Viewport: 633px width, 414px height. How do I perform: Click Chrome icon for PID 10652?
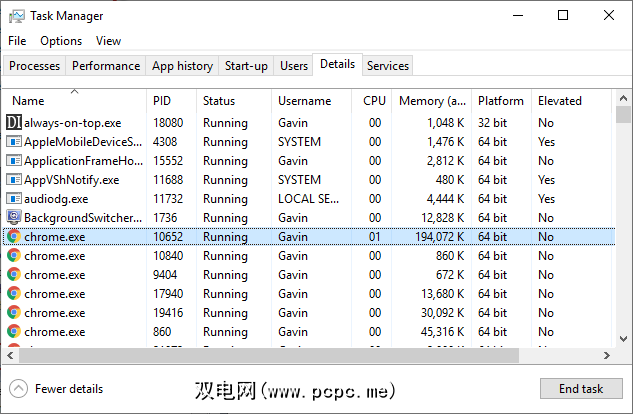(x=14, y=237)
